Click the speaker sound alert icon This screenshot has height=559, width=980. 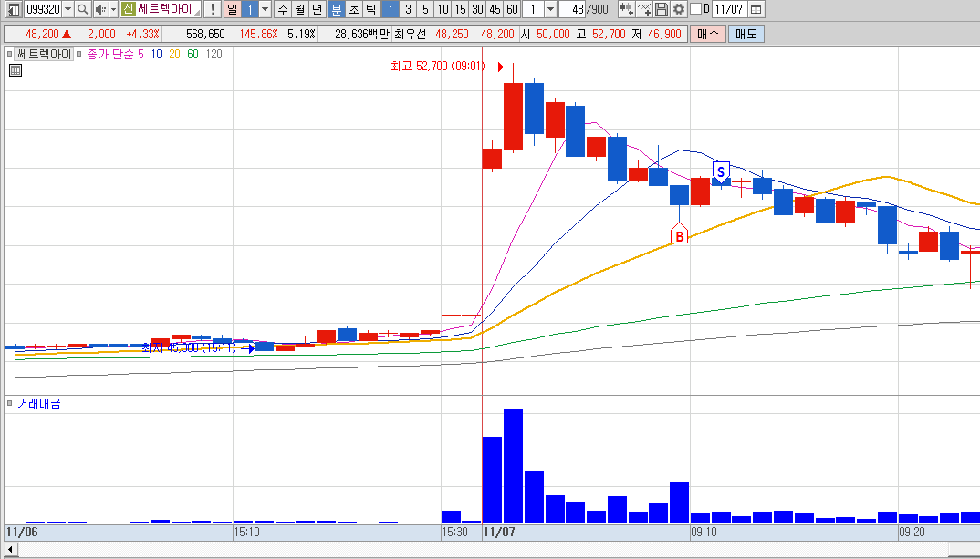pyautogui.click(x=100, y=9)
